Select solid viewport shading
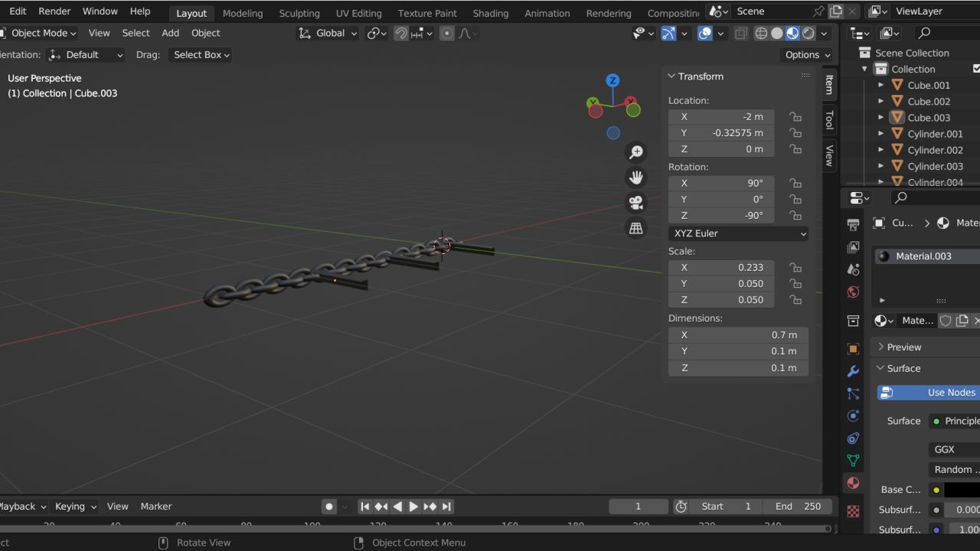Screen dimensions: 980x551 [x=776, y=33]
